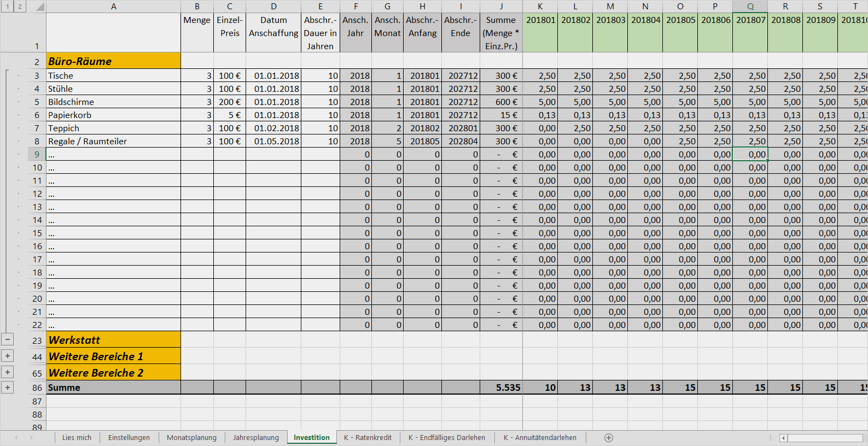Click the horizontal scrollbar track

pos(826,438)
